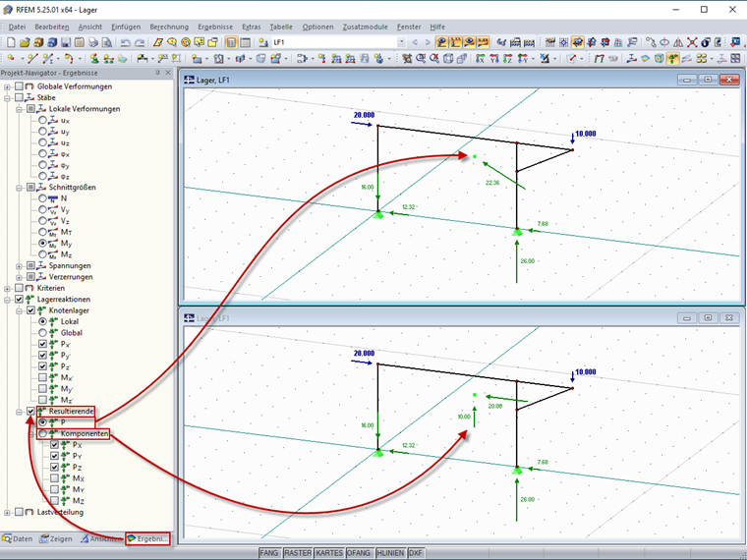Viewport: 747px width, 560px height.
Task: Toggle RASTER in the status bar
Action: [x=298, y=553]
